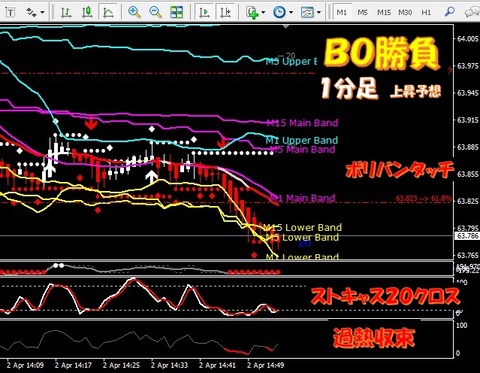Screen dimensions: 480x373
Task: Click the add indicators icon
Action: point(252,13)
